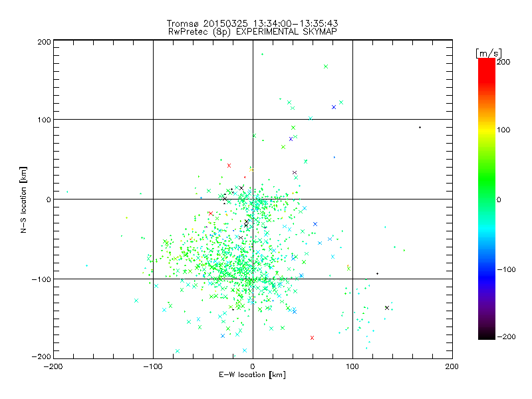The image size is (532, 399).
Task: Click the 200 tick label on the N-S axis
Action: click(x=44, y=42)
